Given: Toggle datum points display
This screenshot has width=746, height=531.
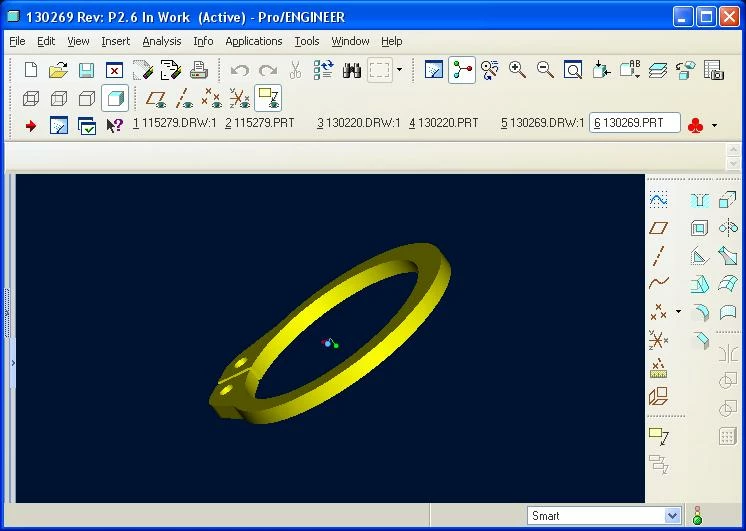Looking at the screenshot, I should [211, 98].
